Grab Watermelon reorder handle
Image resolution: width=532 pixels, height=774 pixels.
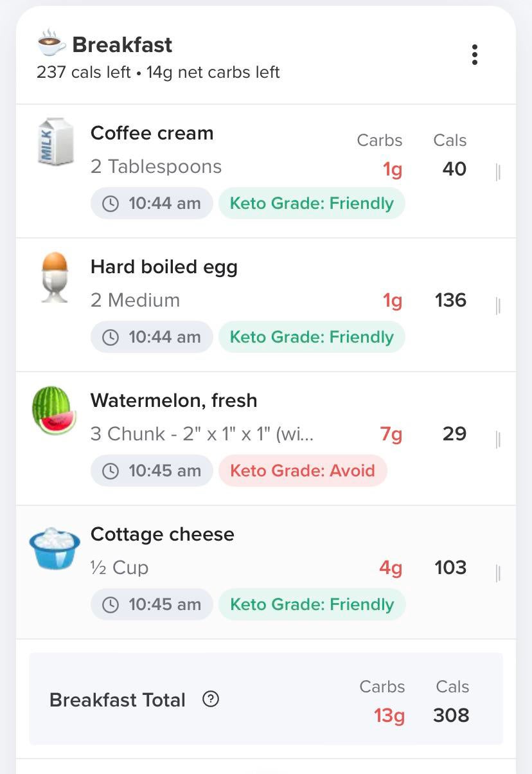[499, 440]
